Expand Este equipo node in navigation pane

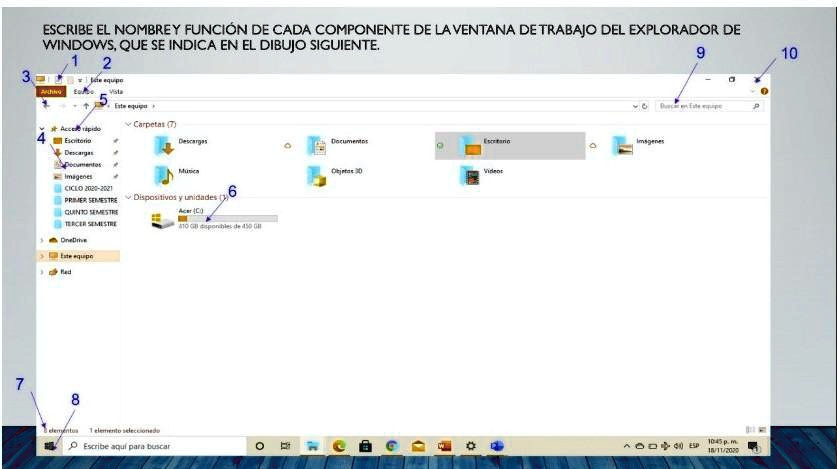[x=42, y=256]
